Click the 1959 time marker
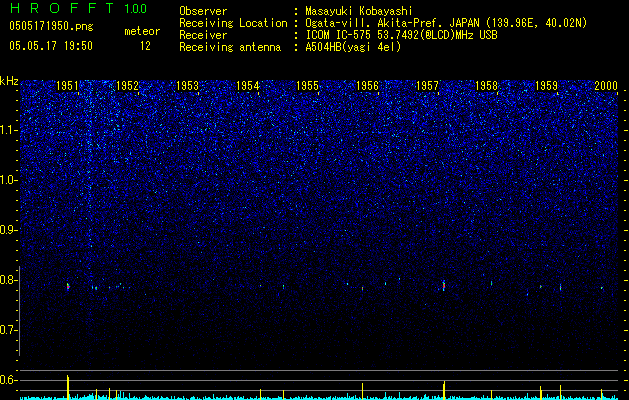629x400 pixels. pyautogui.click(x=546, y=85)
